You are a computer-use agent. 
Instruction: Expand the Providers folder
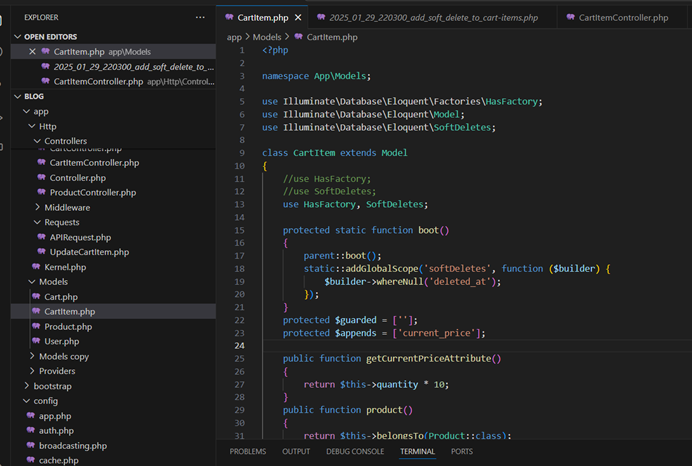pos(56,371)
